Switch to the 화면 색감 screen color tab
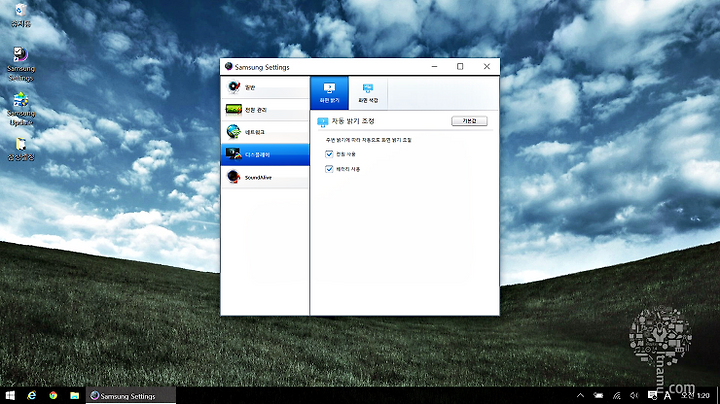The height and width of the screenshot is (404, 720). click(x=368, y=93)
